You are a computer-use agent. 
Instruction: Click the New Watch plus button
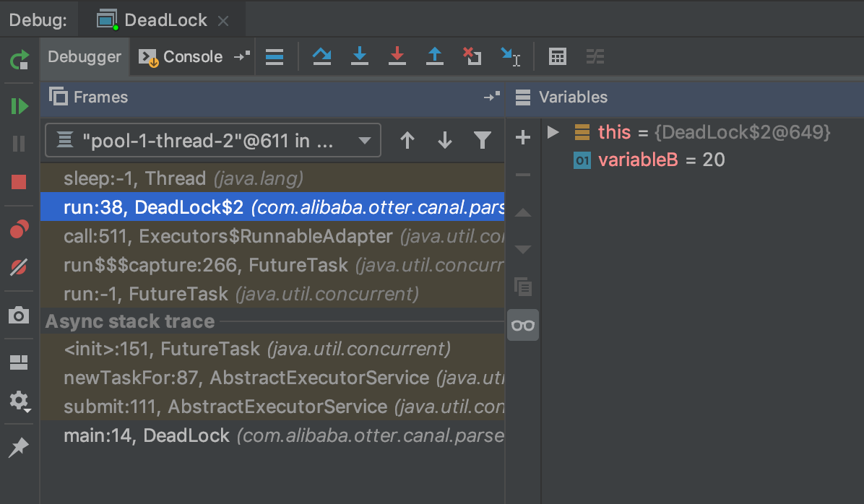[522, 137]
